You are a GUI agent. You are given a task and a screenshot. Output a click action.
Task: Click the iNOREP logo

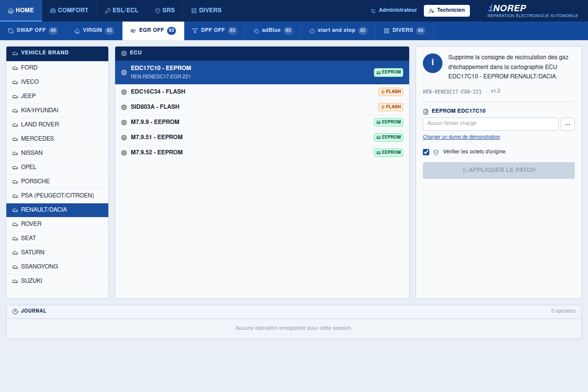click(x=533, y=10)
